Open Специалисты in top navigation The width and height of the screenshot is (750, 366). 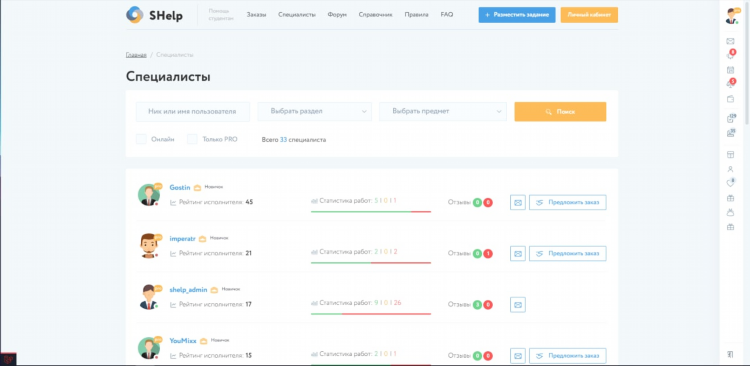point(297,15)
